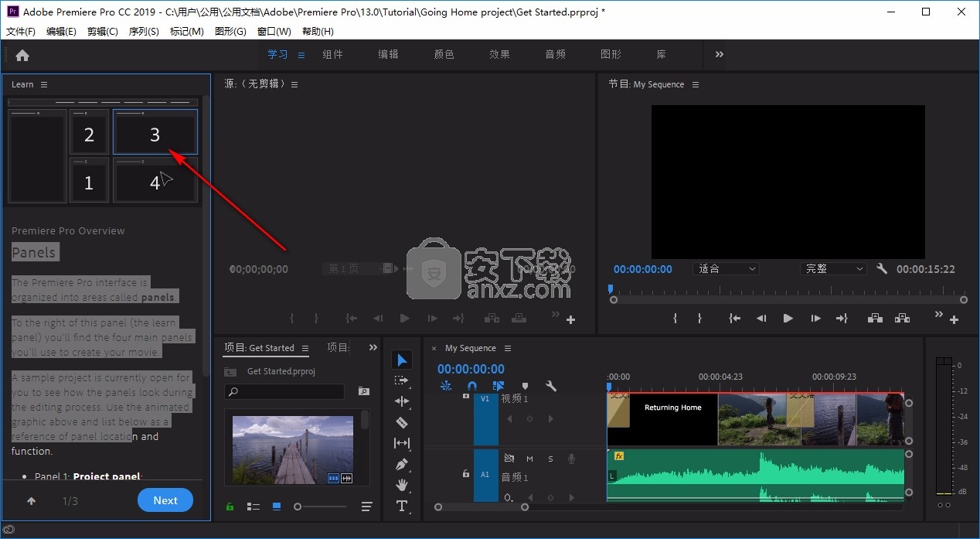980x539 pixels.
Task: Select the Razor tool
Action: click(402, 422)
